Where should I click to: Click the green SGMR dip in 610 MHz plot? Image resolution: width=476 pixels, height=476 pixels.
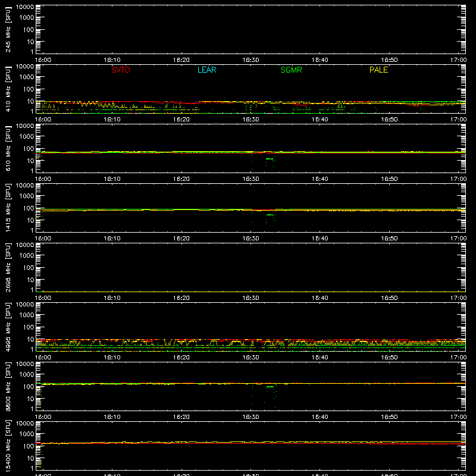click(x=270, y=159)
